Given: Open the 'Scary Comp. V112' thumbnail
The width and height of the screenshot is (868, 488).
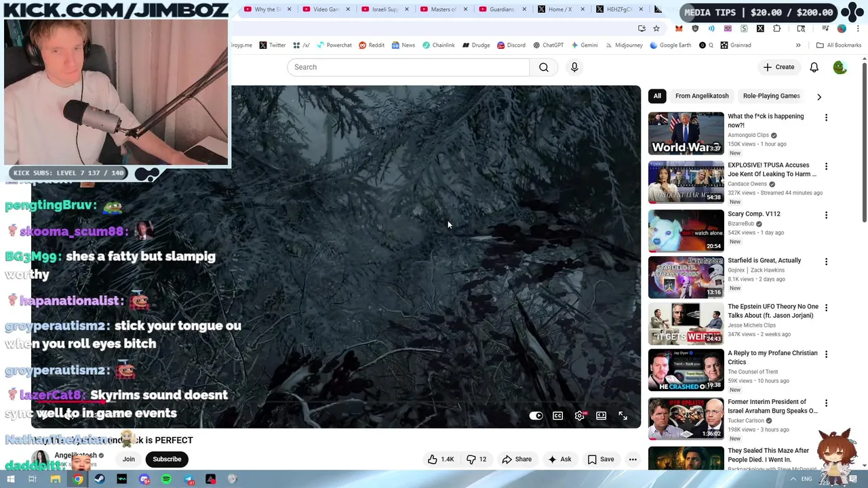Looking at the screenshot, I should [686, 230].
